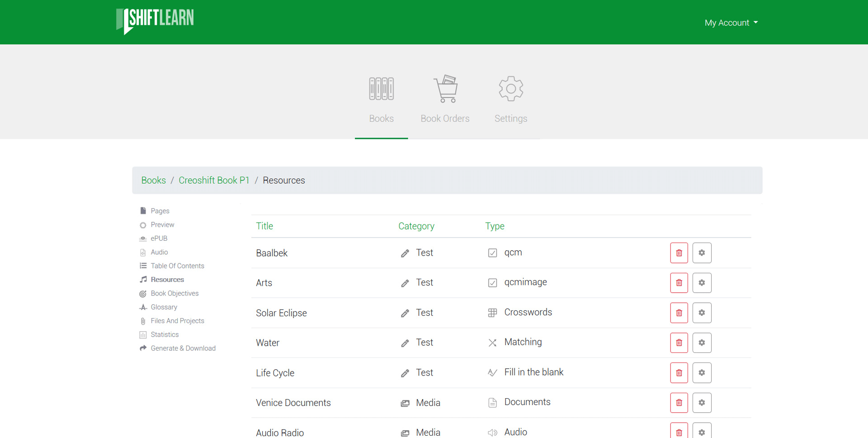Screen dimensions: 868x438
Task: Click the Fill in the blank type icon
Action: tap(492, 372)
